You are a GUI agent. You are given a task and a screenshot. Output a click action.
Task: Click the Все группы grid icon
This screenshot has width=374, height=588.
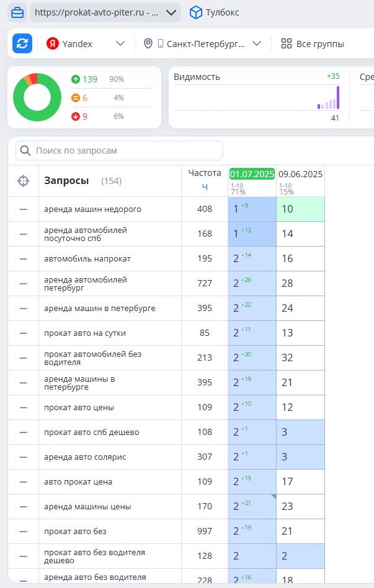[287, 43]
